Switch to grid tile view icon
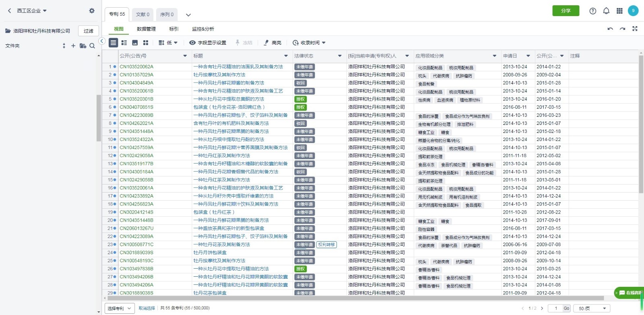This screenshot has height=315, width=644. [146, 42]
